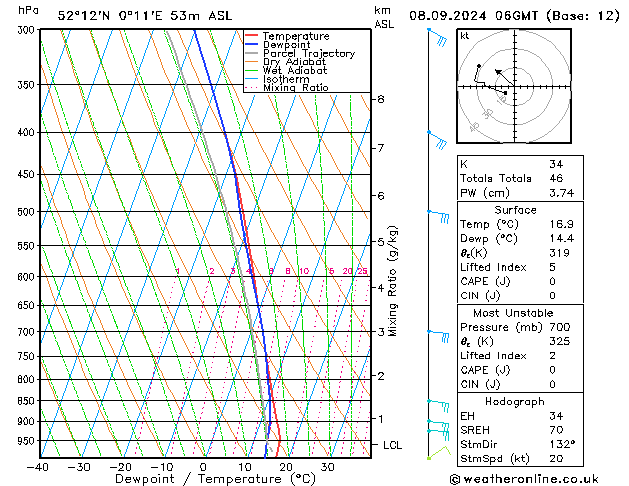
Task: Click the 'SREH' value '70'
Action: pos(556,430)
